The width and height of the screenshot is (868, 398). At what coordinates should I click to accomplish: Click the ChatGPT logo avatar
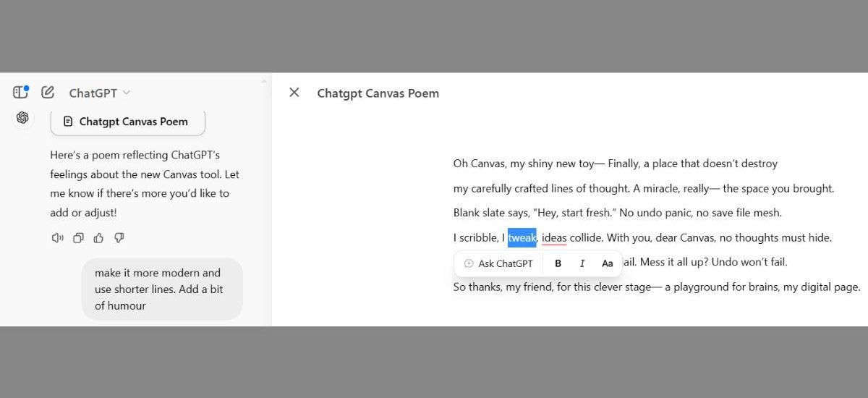tap(22, 118)
